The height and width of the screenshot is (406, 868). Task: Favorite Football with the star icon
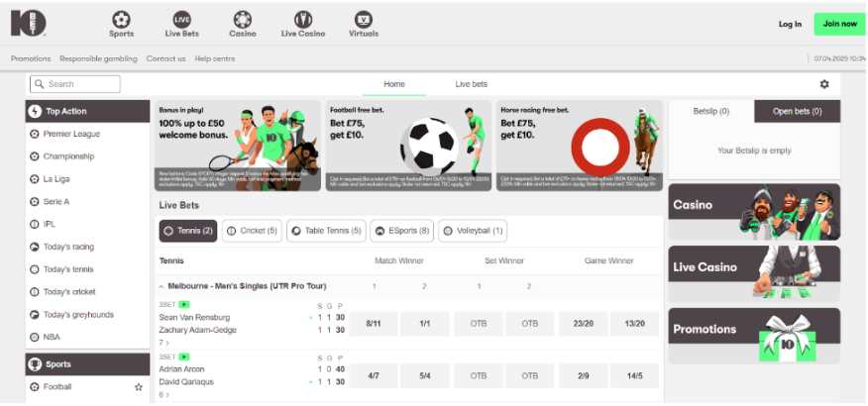[x=139, y=387]
